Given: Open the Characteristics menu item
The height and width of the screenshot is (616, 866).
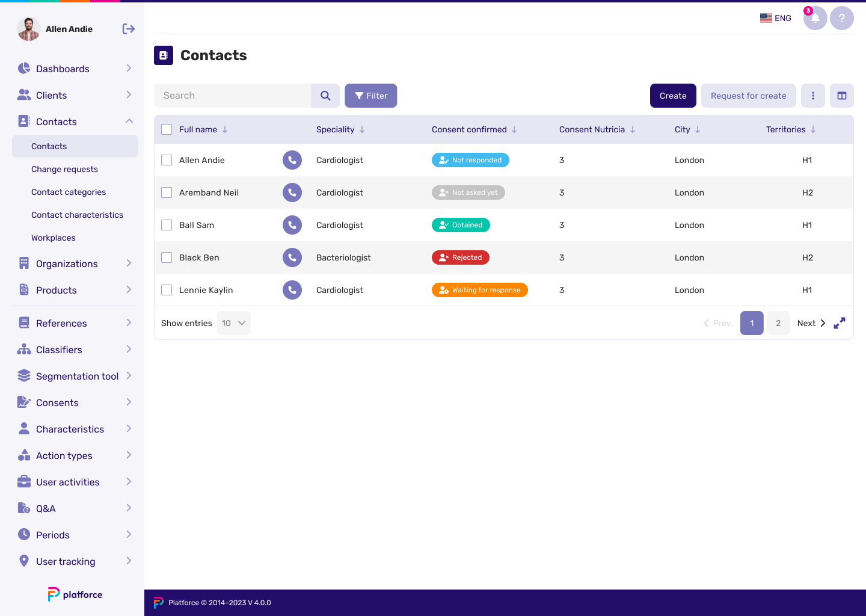Looking at the screenshot, I should pos(75,429).
